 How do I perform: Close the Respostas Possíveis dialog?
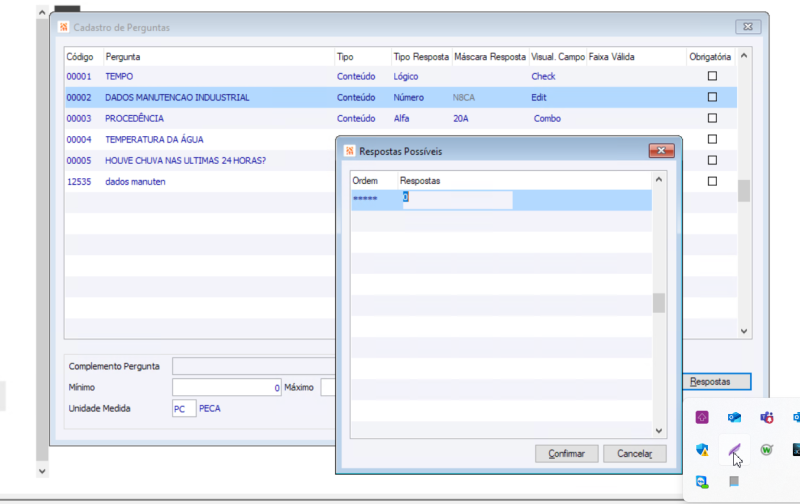[x=661, y=150]
